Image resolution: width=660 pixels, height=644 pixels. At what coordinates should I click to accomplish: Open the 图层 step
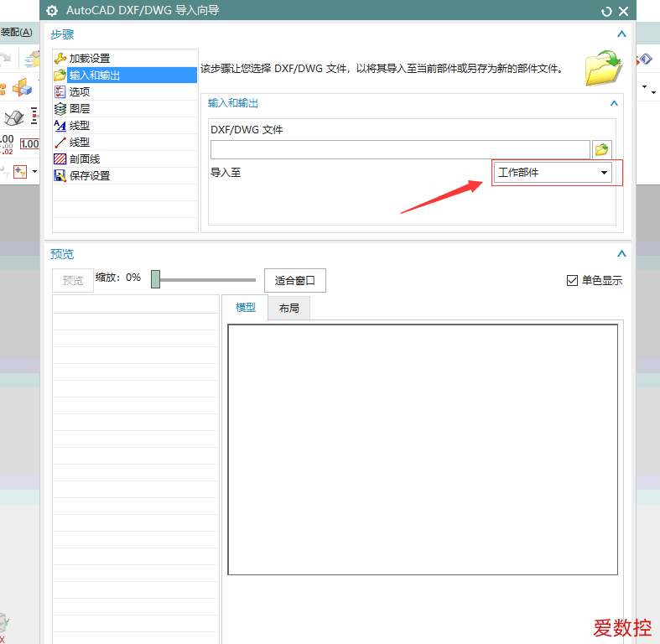pyautogui.click(x=125, y=109)
